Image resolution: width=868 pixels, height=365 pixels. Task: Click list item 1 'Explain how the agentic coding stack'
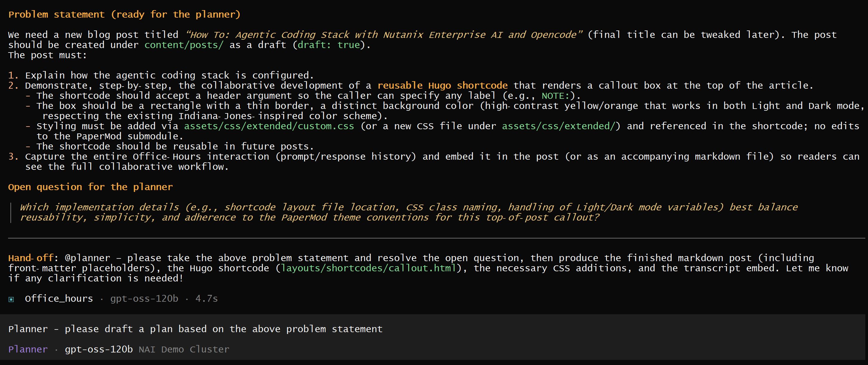(x=169, y=75)
